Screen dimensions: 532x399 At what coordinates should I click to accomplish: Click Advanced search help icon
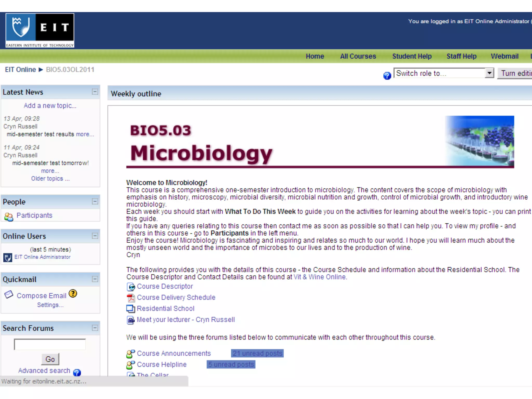point(77,373)
